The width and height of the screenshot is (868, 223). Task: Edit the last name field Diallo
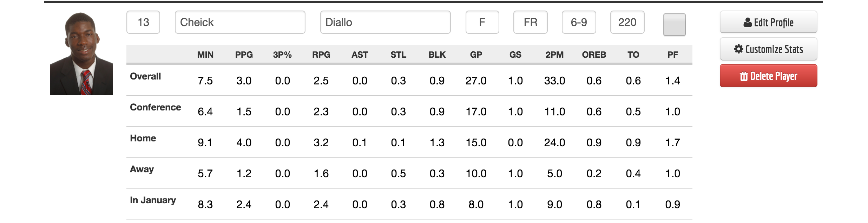[385, 22]
